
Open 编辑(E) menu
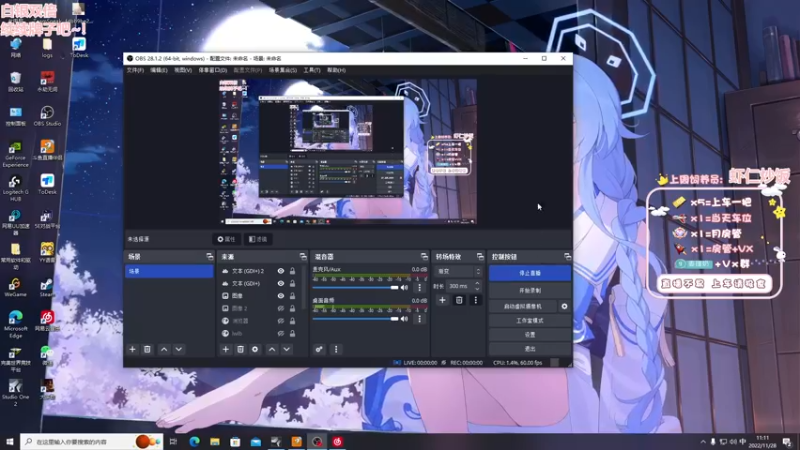pyautogui.click(x=159, y=70)
